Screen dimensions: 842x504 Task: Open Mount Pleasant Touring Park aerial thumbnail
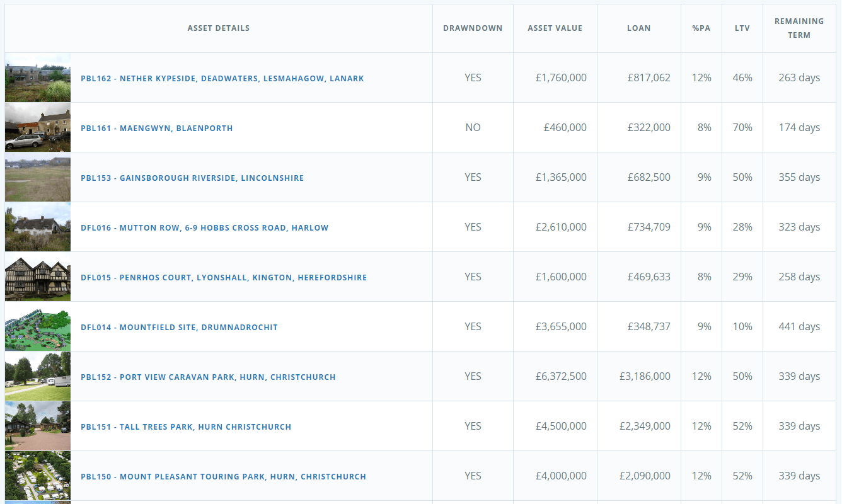pyautogui.click(x=38, y=476)
